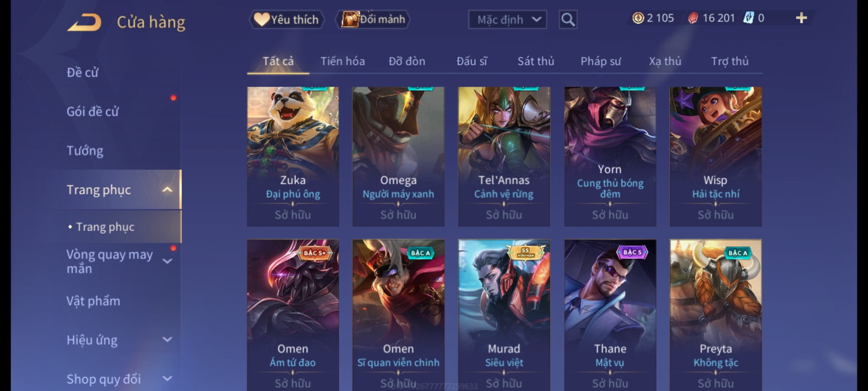Click the plus icon to add currency
Viewport: 868px width, 391px height.
pyautogui.click(x=801, y=18)
